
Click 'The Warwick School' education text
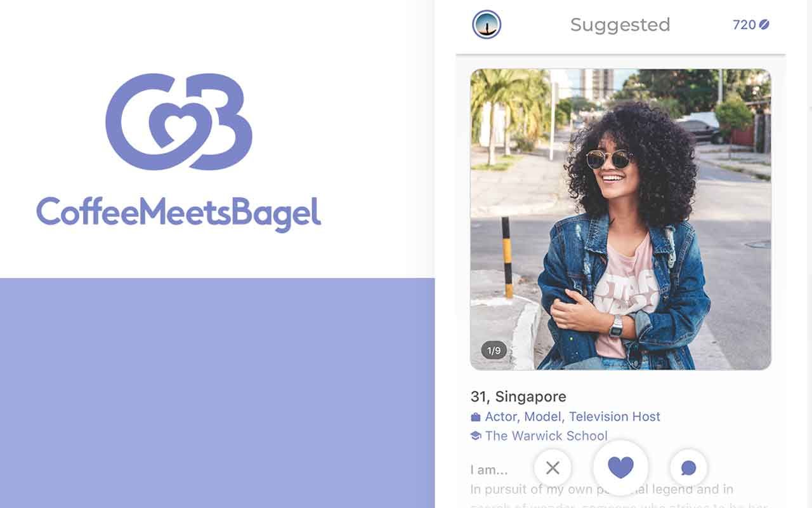tap(546, 436)
